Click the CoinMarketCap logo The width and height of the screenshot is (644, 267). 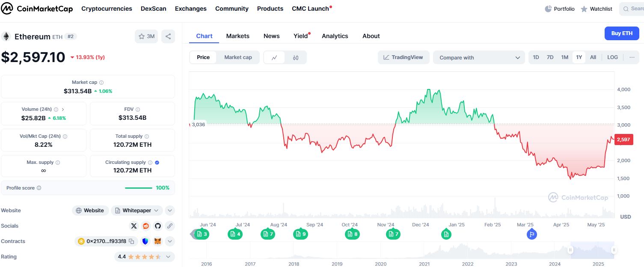(x=37, y=9)
